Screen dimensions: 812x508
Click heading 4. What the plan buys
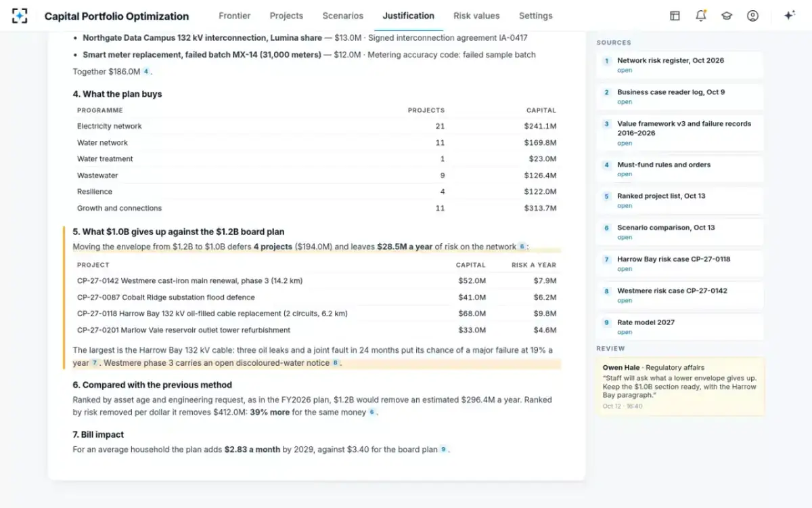118,94
